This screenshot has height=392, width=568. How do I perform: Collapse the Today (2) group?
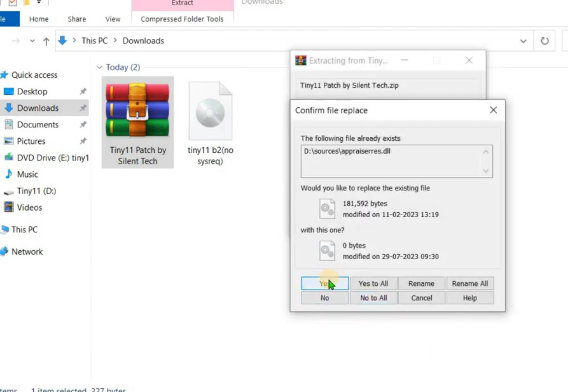[x=99, y=67]
